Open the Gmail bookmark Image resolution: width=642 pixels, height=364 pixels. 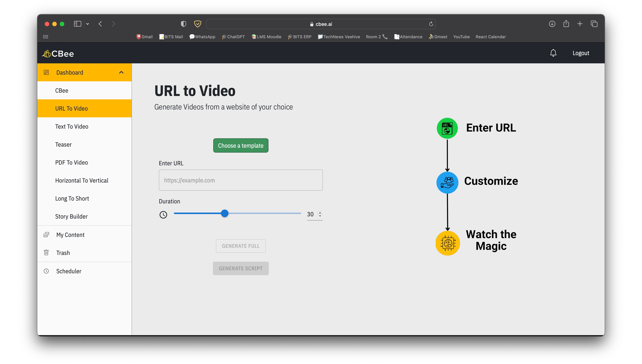144,37
